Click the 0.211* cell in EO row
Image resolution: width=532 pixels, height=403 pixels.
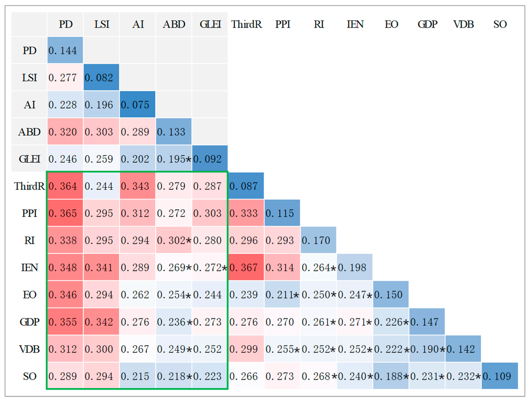coord(282,295)
